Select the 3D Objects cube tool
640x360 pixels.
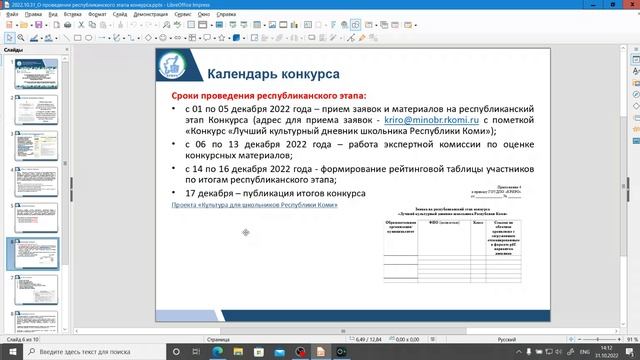[236, 38]
